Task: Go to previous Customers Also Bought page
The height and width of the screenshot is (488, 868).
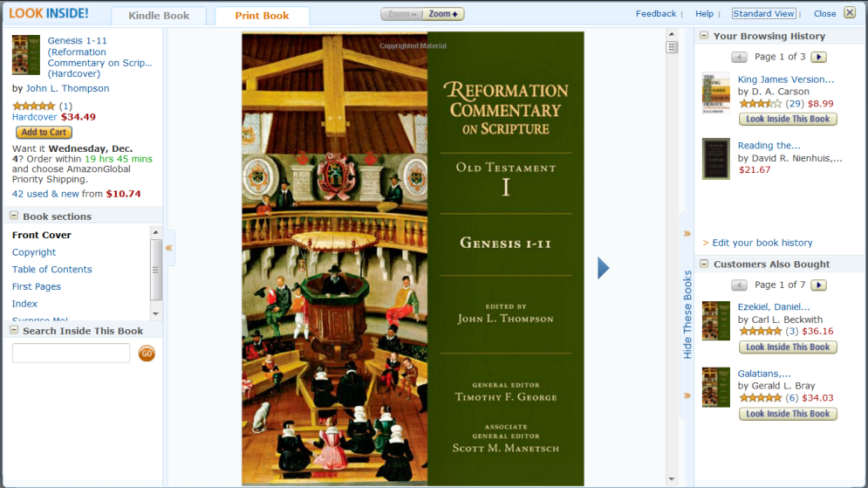Action: tap(739, 285)
